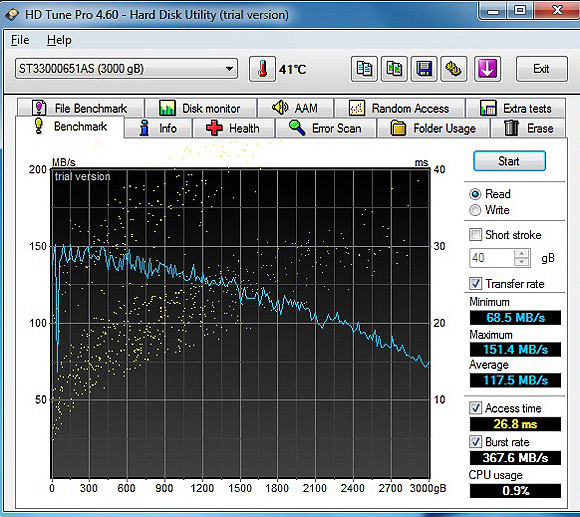
Task: Disable the Access time checkbox
Action: 475,408
